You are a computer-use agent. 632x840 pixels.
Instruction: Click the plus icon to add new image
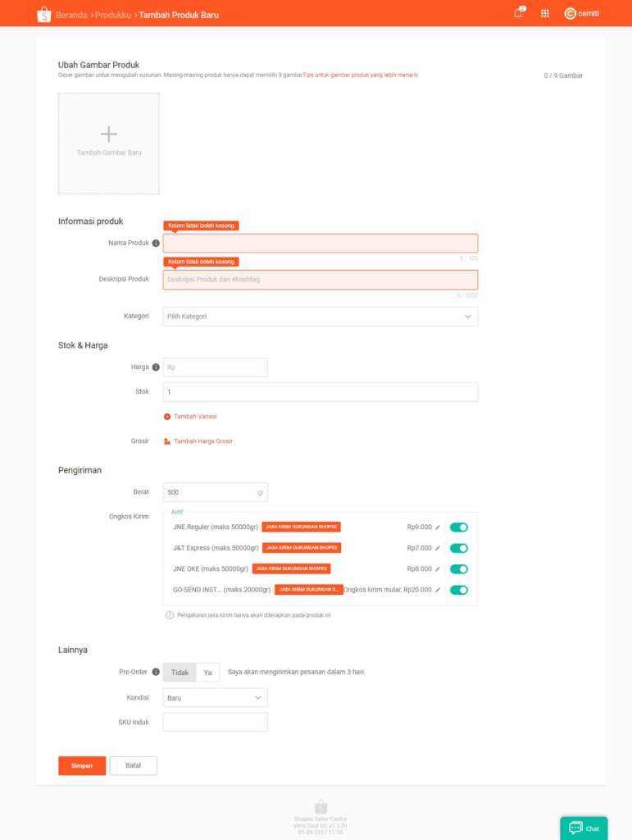[x=109, y=134]
